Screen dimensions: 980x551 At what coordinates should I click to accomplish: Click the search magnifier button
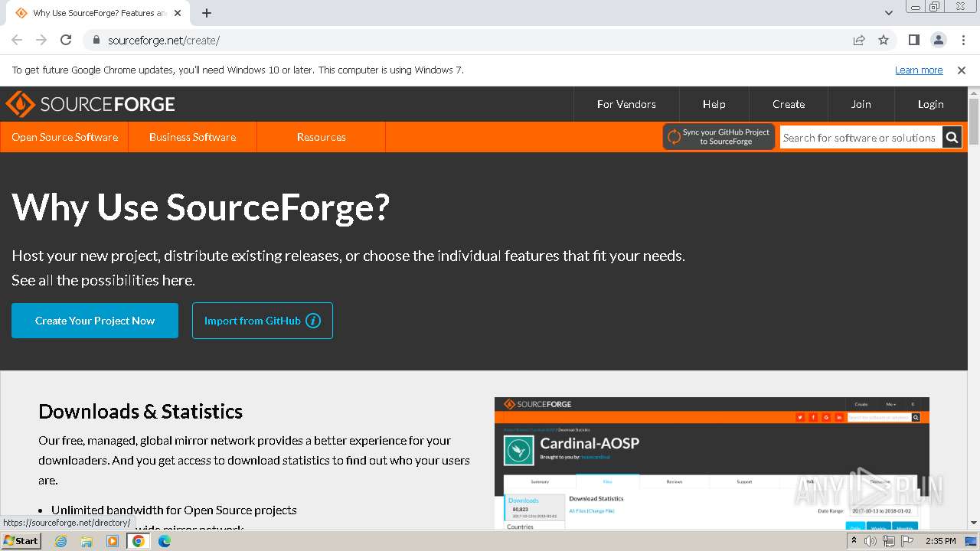click(952, 138)
